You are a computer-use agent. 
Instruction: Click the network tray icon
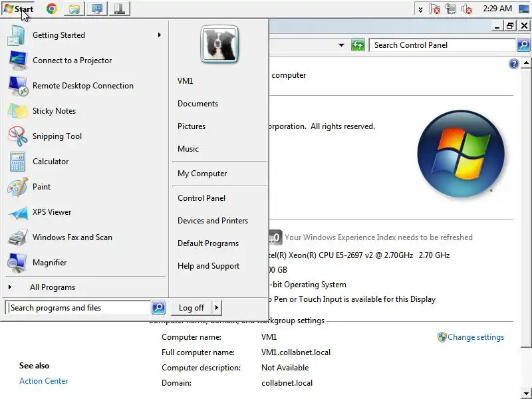coord(451,9)
